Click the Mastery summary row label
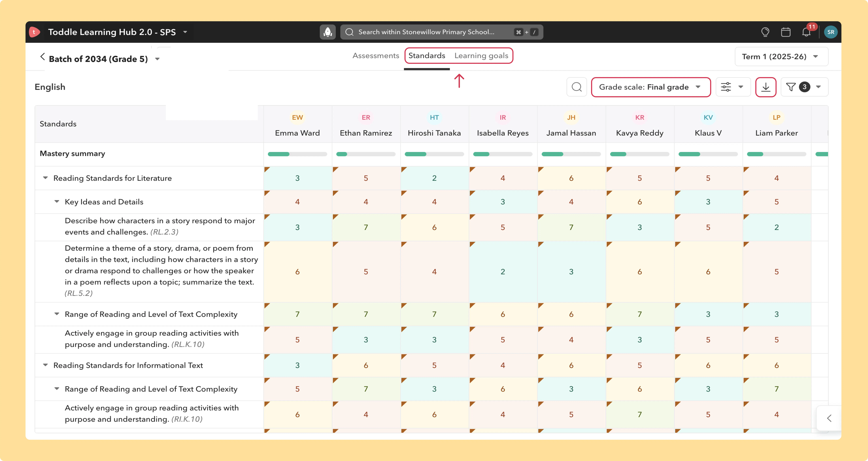Screen dimensions: 868x461 click(x=72, y=154)
